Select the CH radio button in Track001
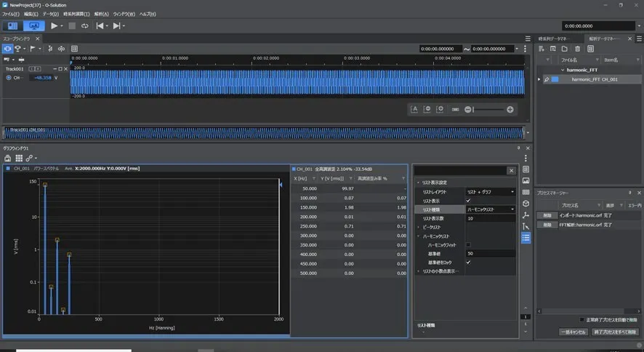The width and height of the screenshot is (644, 352). pos(8,78)
